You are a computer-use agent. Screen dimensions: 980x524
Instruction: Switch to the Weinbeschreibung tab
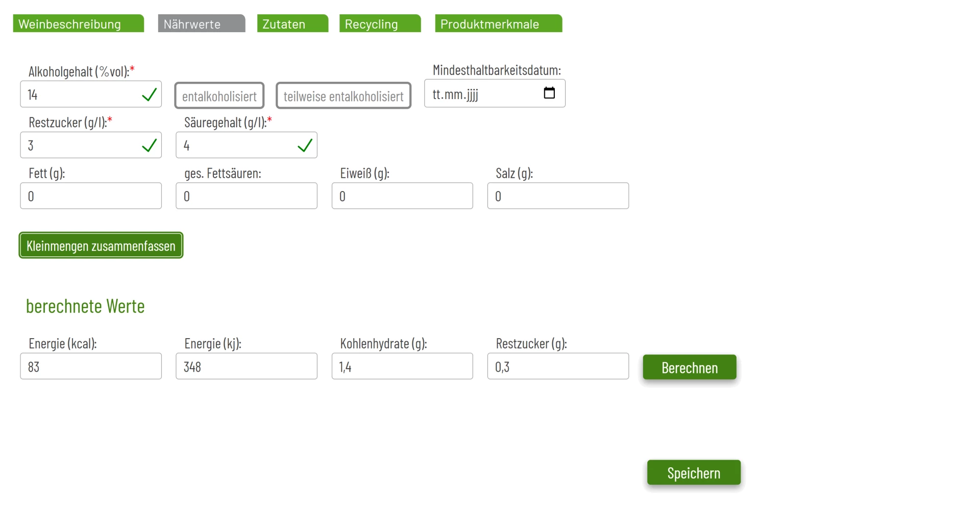(78, 24)
